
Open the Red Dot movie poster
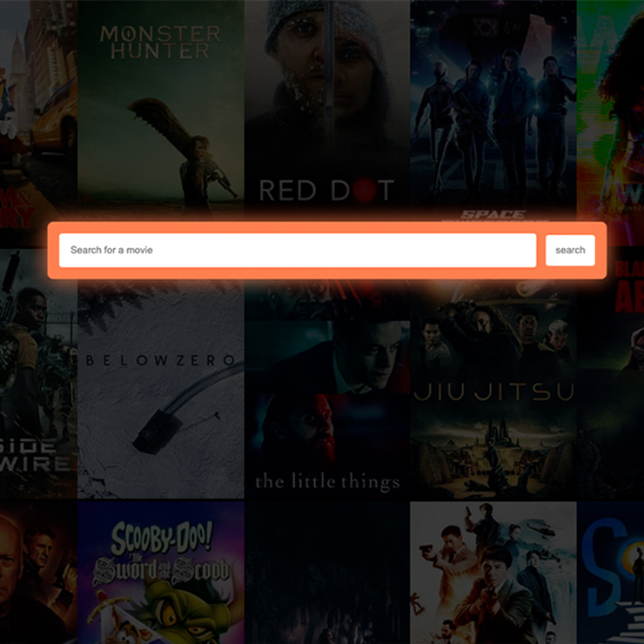point(327,111)
